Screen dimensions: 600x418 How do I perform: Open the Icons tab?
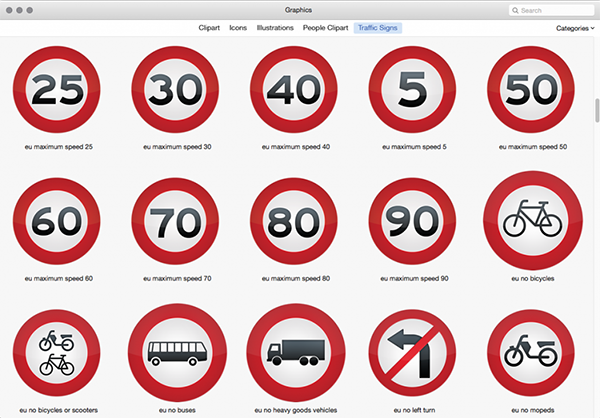pos(238,28)
